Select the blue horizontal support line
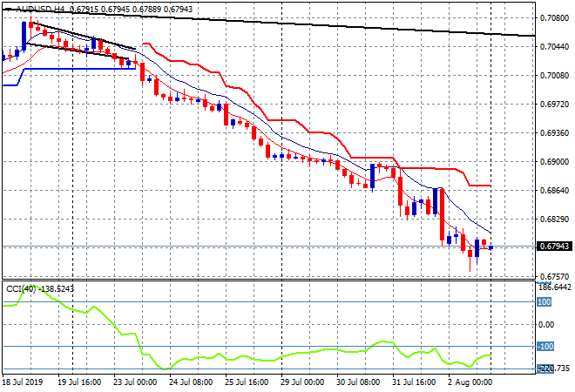The height and width of the screenshot is (392, 575). (x=78, y=69)
